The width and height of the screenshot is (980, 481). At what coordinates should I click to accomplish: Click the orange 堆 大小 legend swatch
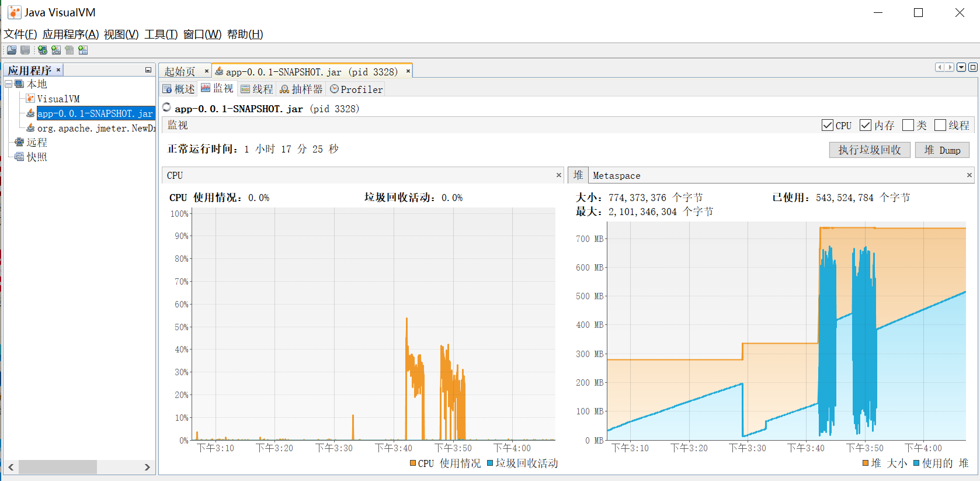866,463
